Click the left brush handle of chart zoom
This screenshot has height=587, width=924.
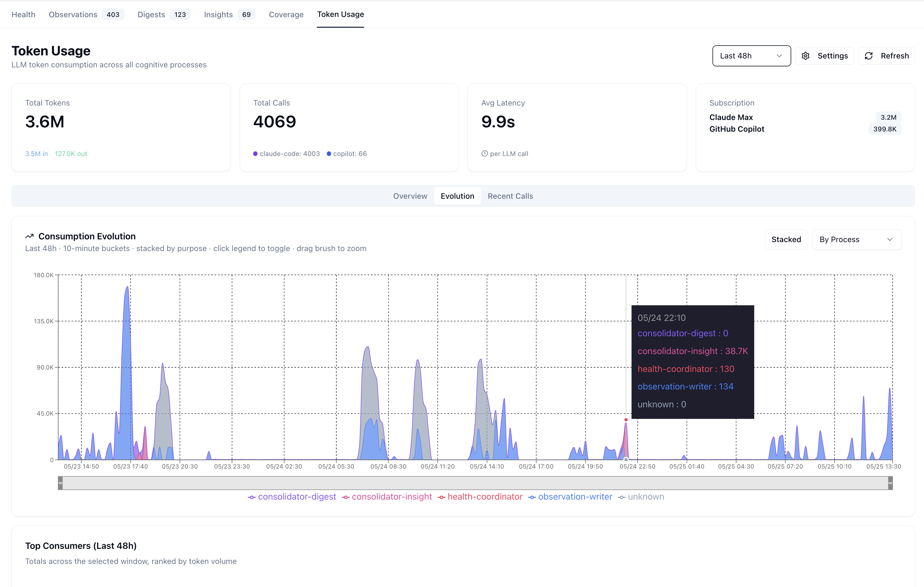click(60, 483)
